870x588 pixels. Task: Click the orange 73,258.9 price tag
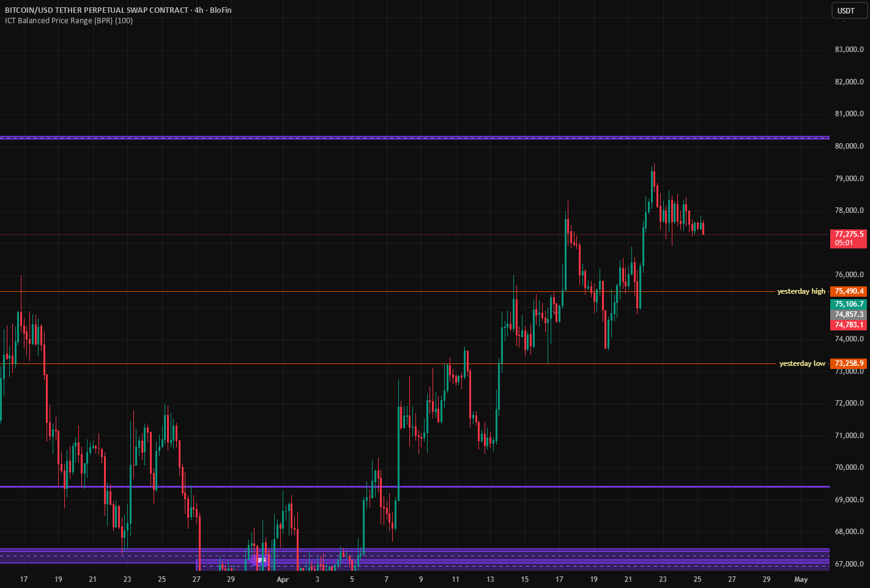pos(849,363)
